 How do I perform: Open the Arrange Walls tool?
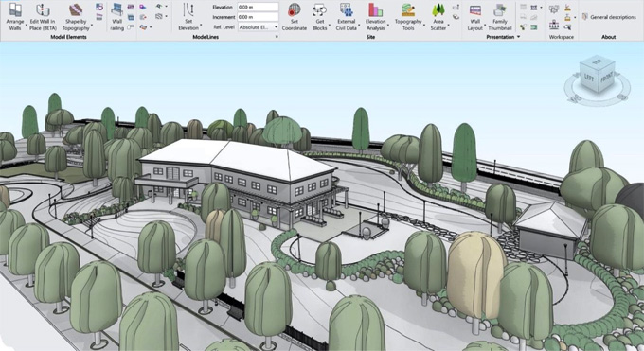tap(15, 16)
